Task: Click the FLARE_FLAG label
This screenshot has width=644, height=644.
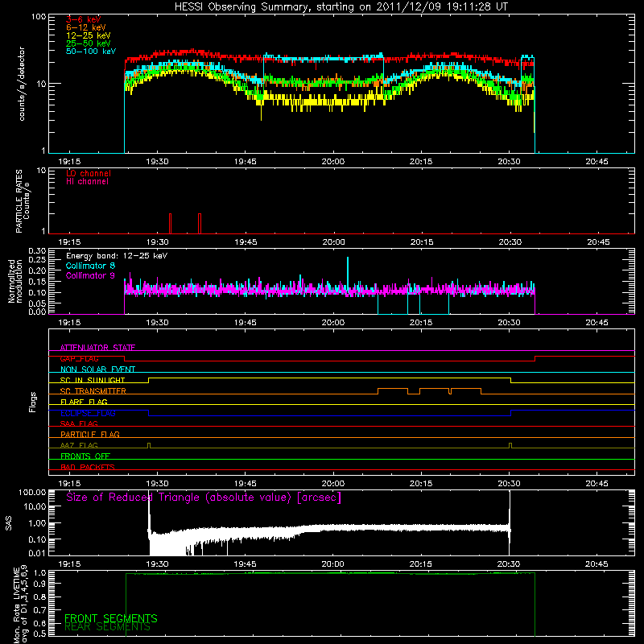Action: (x=84, y=402)
